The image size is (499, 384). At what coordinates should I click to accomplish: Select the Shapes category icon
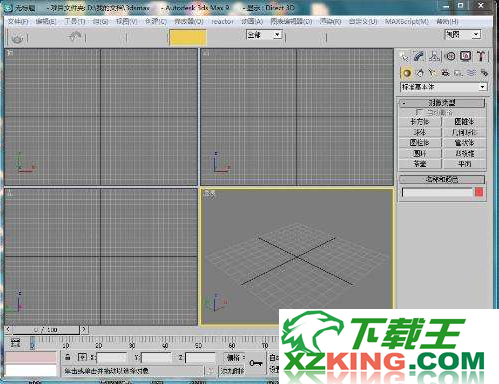point(420,72)
